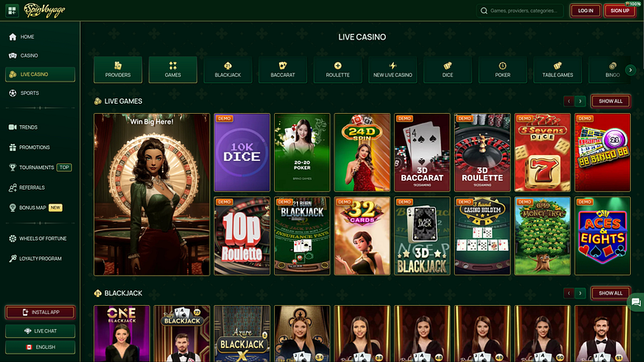Select the Poker category tab
Image resolution: width=644 pixels, height=362 pixels.
[503, 70]
